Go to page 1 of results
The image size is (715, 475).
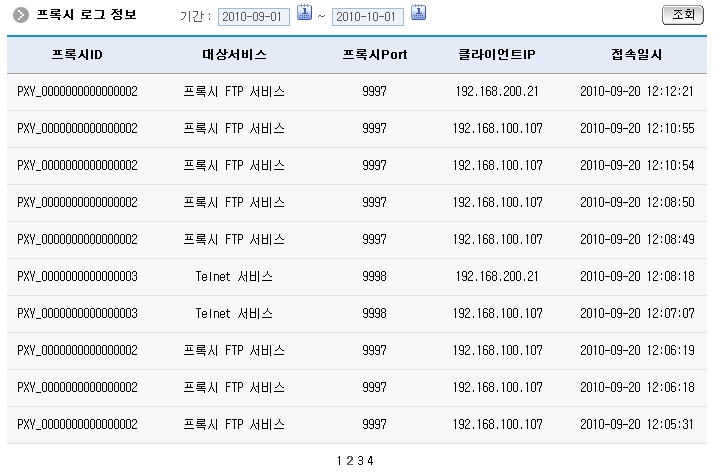[x=340, y=461]
